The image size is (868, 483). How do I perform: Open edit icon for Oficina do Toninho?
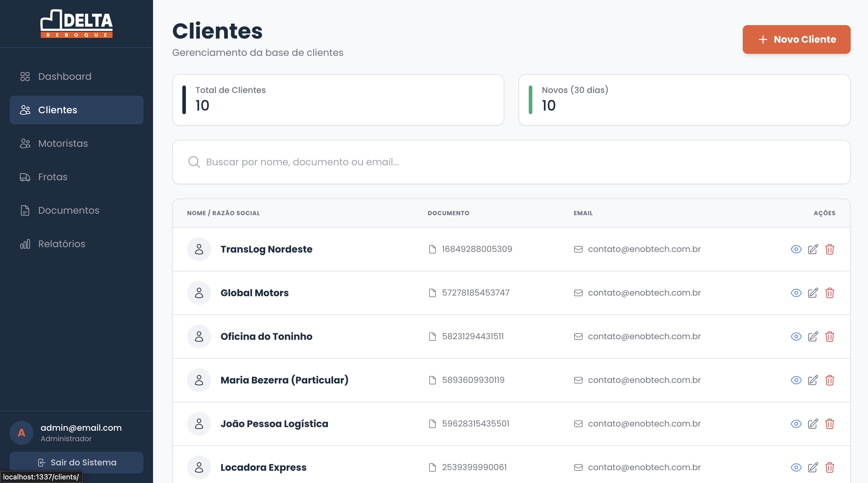point(813,336)
